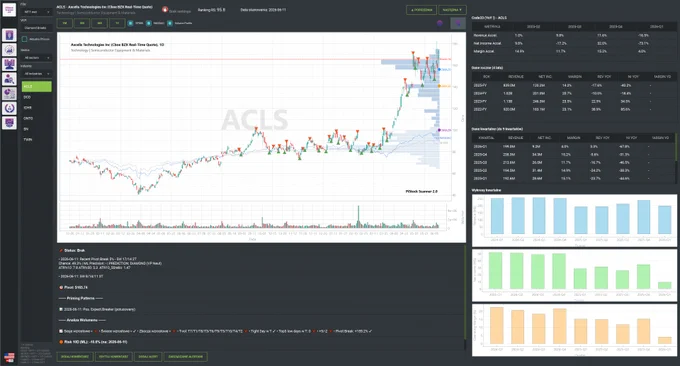Select the ACLS ticker in the list
Viewport: 680px width, 366px height.
[36, 86]
